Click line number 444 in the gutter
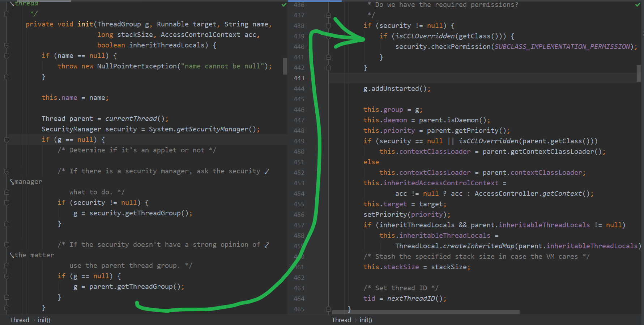The height and width of the screenshot is (325, 644). [299, 89]
